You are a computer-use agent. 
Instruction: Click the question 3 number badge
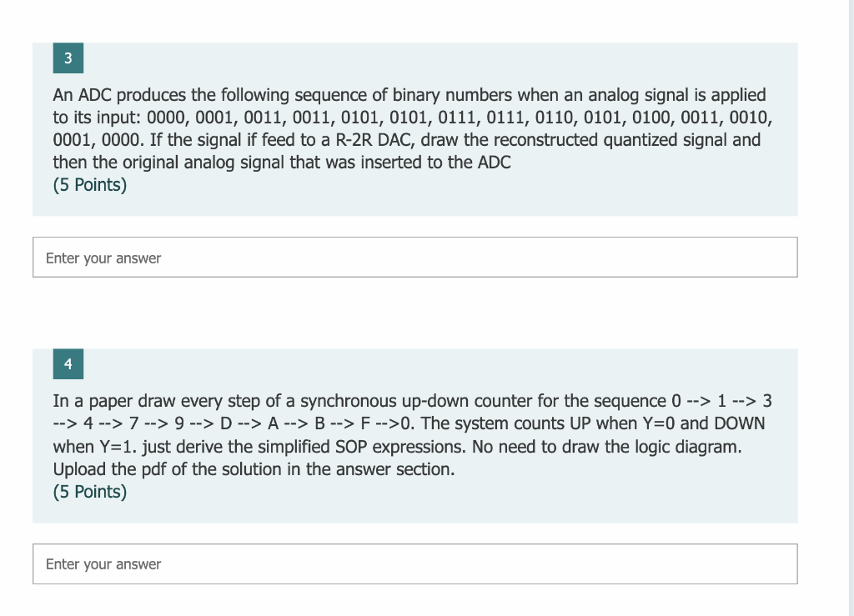[68, 58]
